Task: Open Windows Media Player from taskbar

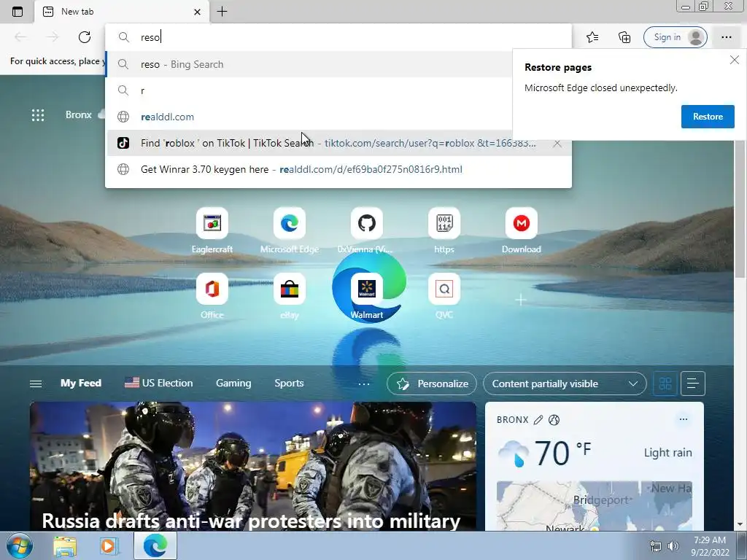Action: point(109,546)
